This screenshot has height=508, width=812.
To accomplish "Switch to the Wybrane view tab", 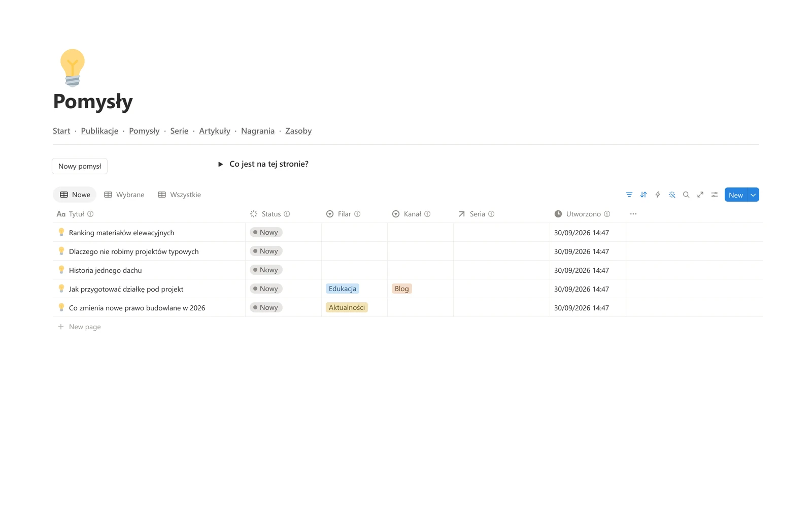I will click(124, 195).
